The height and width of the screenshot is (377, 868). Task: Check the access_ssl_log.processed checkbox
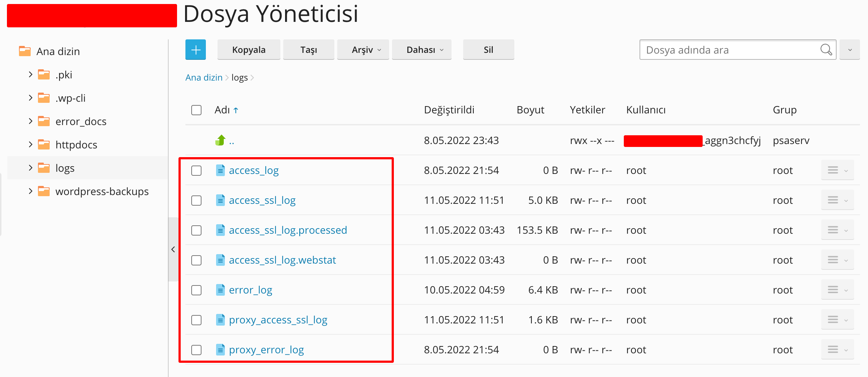click(196, 230)
